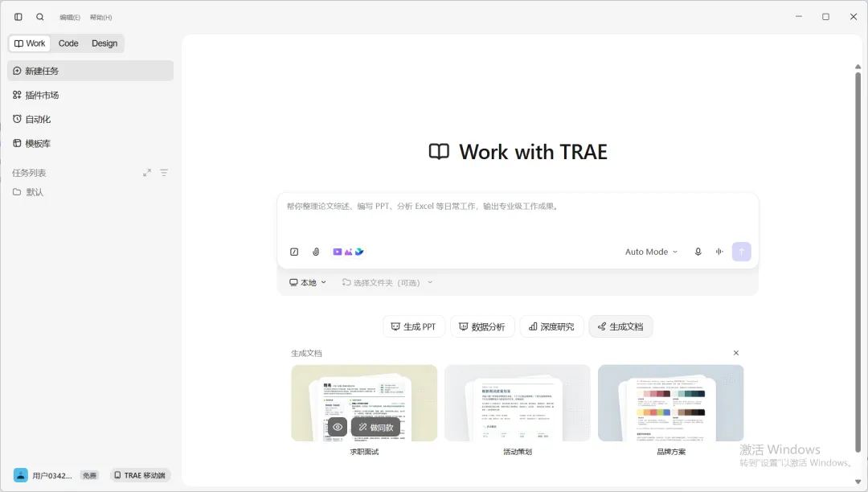Open user account 用户0342...
Image resolution: width=868 pixels, height=492 pixels.
tap(52, 475)
